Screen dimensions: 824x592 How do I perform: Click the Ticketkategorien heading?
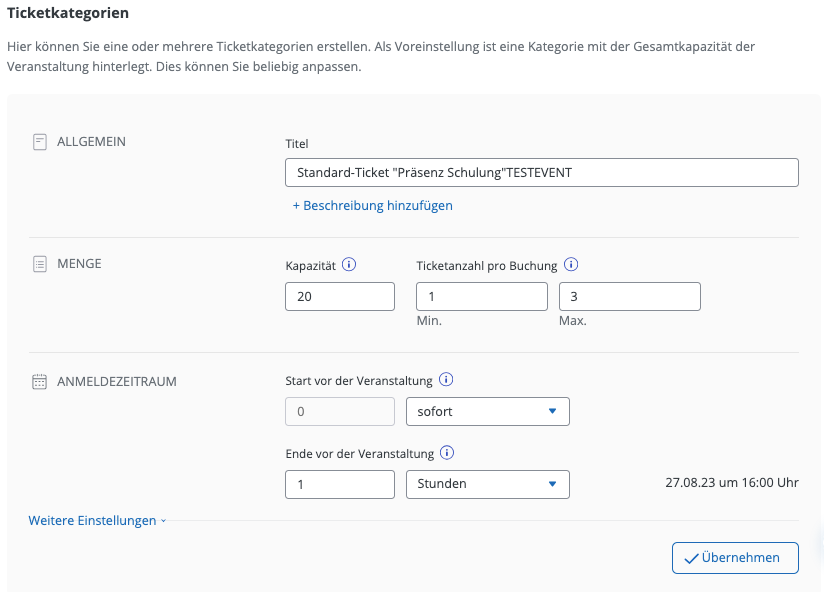point(69,14)
